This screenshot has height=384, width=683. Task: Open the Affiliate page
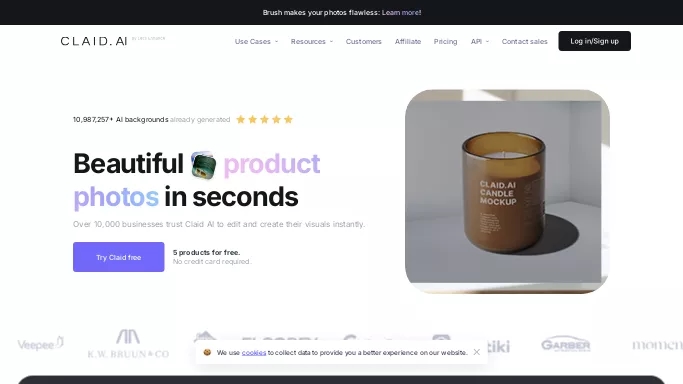(x=408, y=41)
